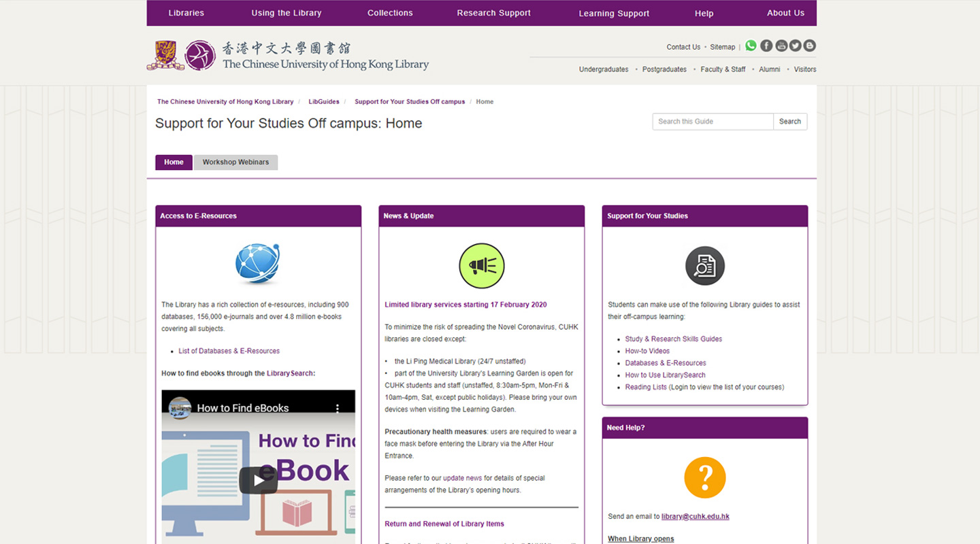Click the News & Update box header

pos(482,216)
